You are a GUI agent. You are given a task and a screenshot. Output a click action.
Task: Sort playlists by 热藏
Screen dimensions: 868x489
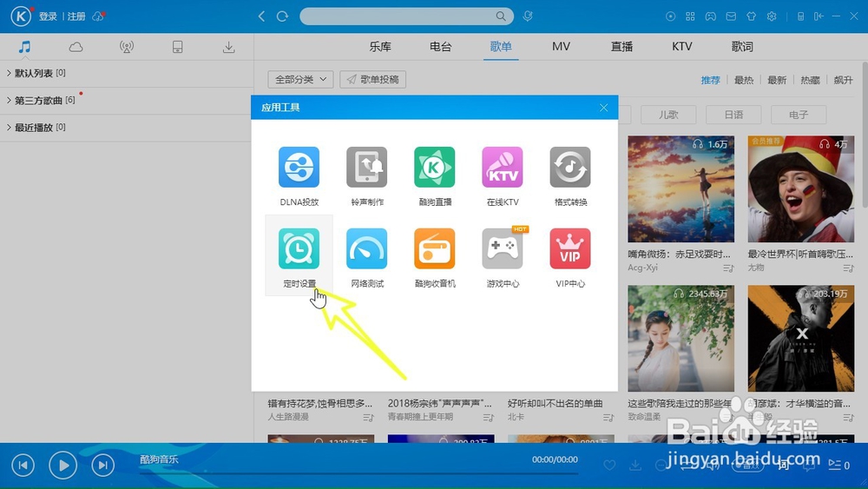coord(810,80)
